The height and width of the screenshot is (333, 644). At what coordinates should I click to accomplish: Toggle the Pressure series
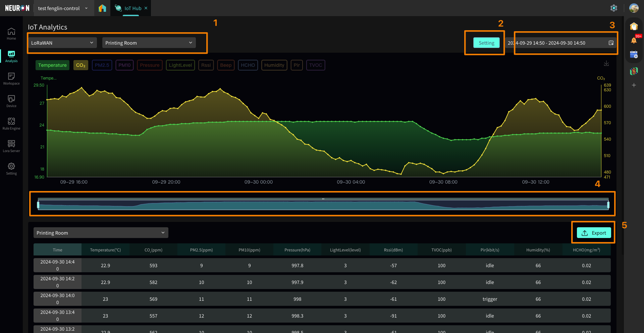(x=150, y=65)
